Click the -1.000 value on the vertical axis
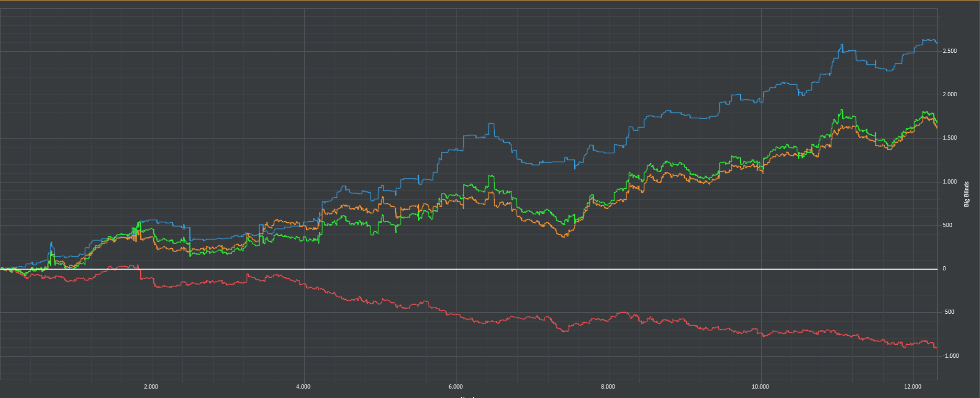Image resolution: width=980 pixels, height=398 pixels. 951,356
